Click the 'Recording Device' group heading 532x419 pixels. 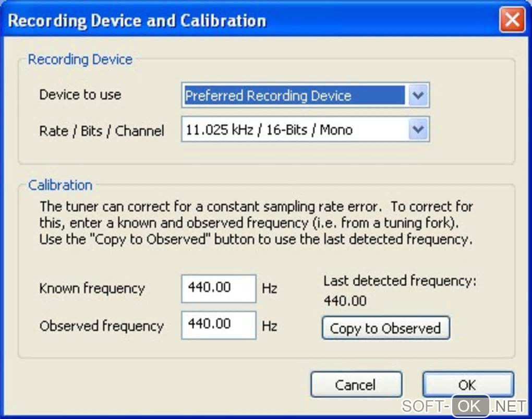tap(80, 59)
